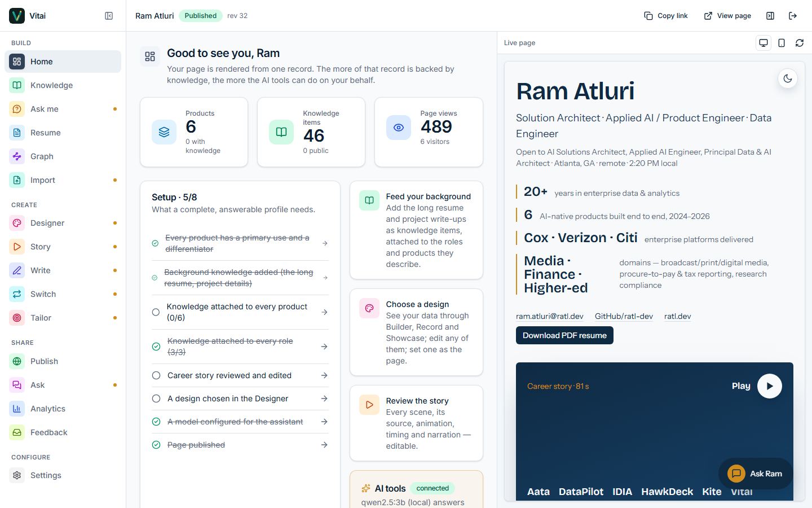
Task: Check the 'Knowledge attached to every product' circle
Action: click(156, 312)
